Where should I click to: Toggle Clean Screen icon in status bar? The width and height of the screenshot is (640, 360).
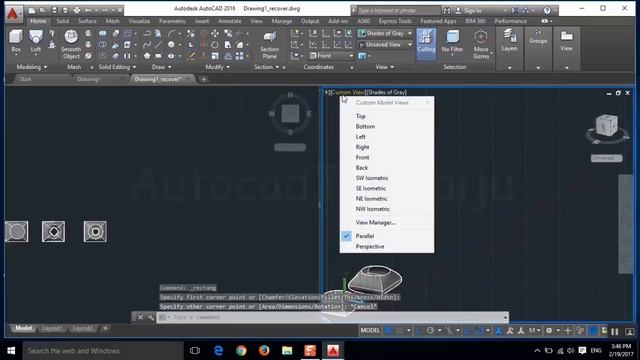click(x=630, y=331)
